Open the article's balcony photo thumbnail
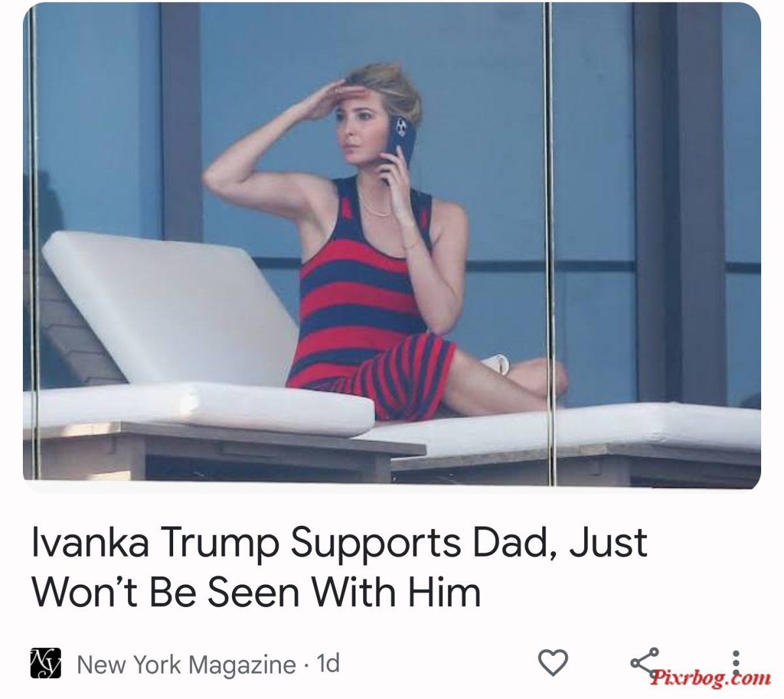 (x=392, y=245)
